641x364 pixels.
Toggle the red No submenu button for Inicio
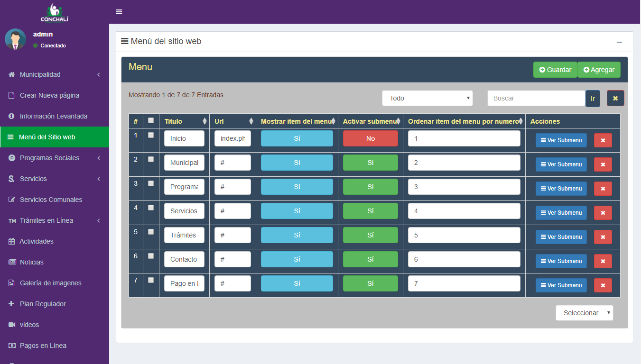pyautogui.click(x=370, y=138)
